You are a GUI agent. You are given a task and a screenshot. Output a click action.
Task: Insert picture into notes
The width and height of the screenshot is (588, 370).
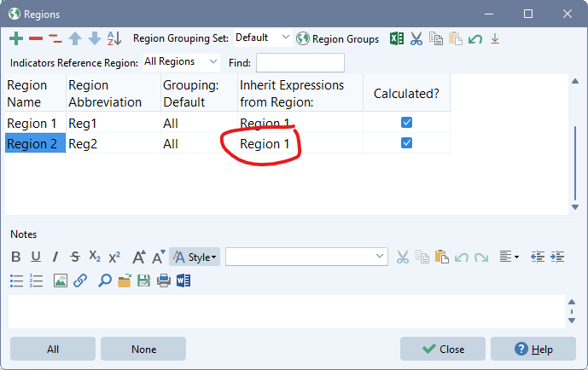(x=60, y=280)
